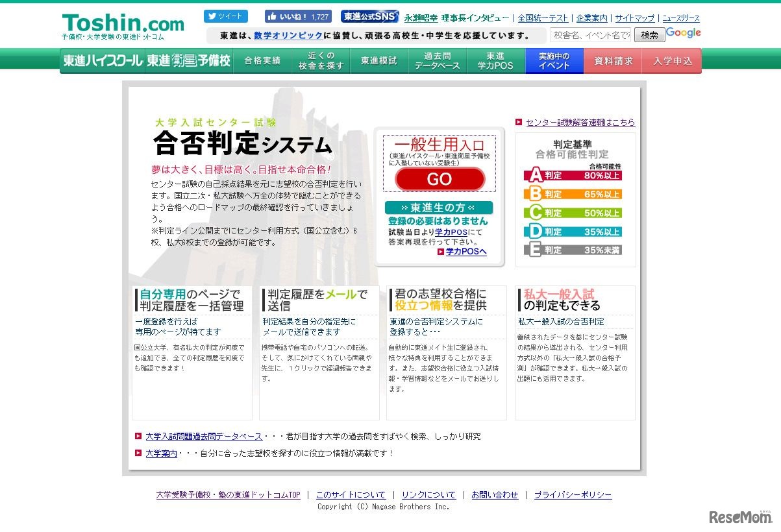Screen dimensions: 781x532
Task: Click the 東進衛星予備校 logo in navbar
Action: tap(188, 61)
